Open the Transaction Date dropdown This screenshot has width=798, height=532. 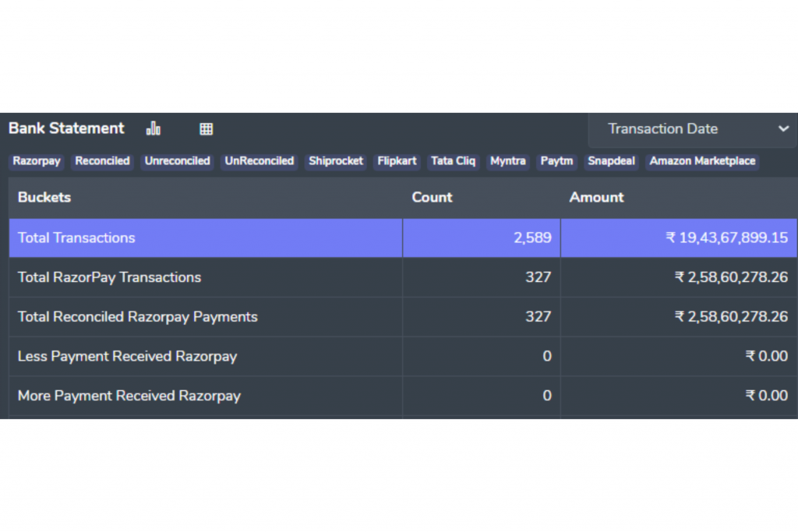point(693,129)
